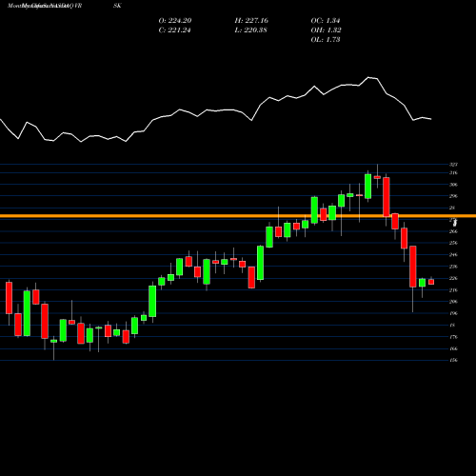Click the open price value O: 224.20
This screenshot has height=476, width=476.
click(x=175, y=21)
